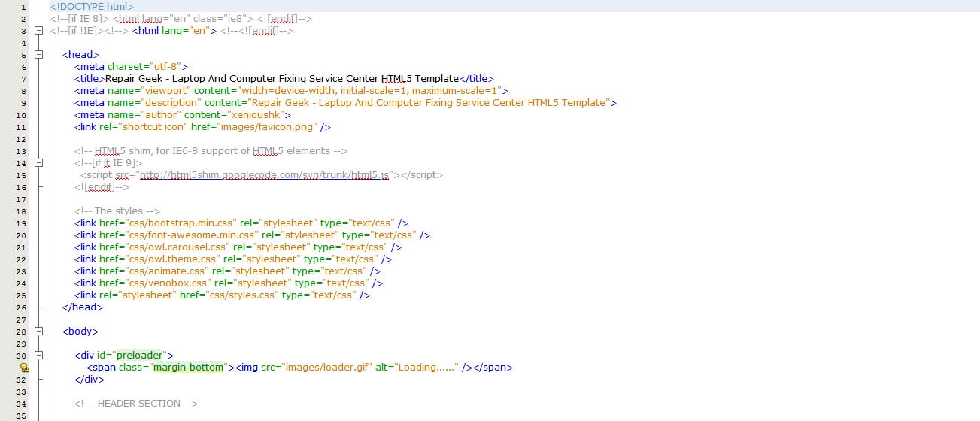The width and height of the screenshot is (980, 421).
Task: Click the opening head tag
Action: coord(81,55)
